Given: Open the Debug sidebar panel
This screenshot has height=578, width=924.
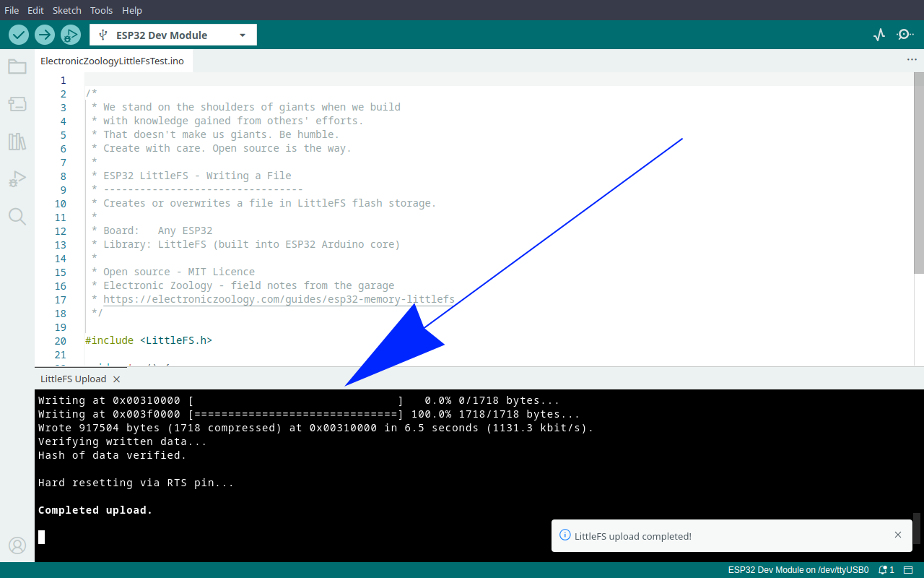Looking at the screenshot, I should coord(17,179).
